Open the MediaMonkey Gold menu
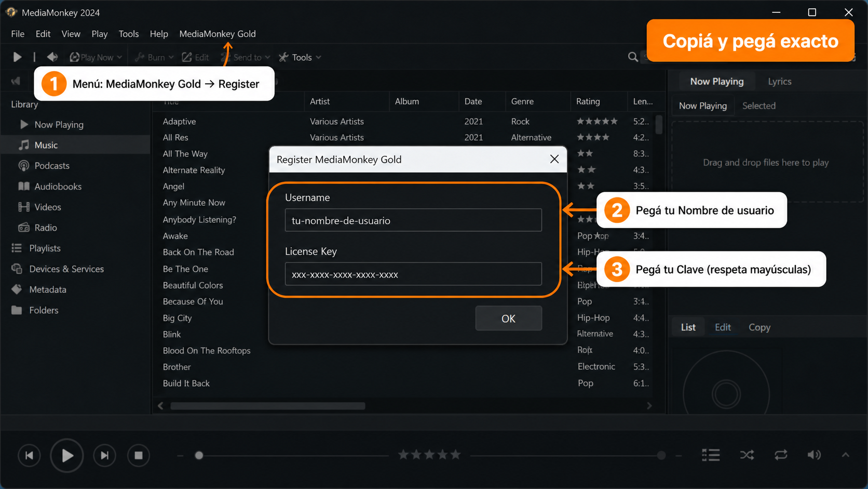 pos(218,34)
